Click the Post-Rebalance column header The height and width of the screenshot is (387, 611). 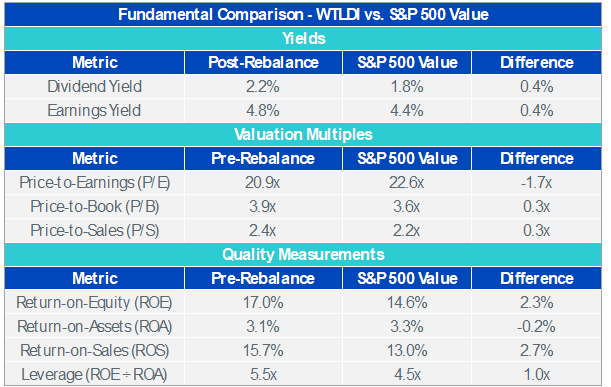263,62
